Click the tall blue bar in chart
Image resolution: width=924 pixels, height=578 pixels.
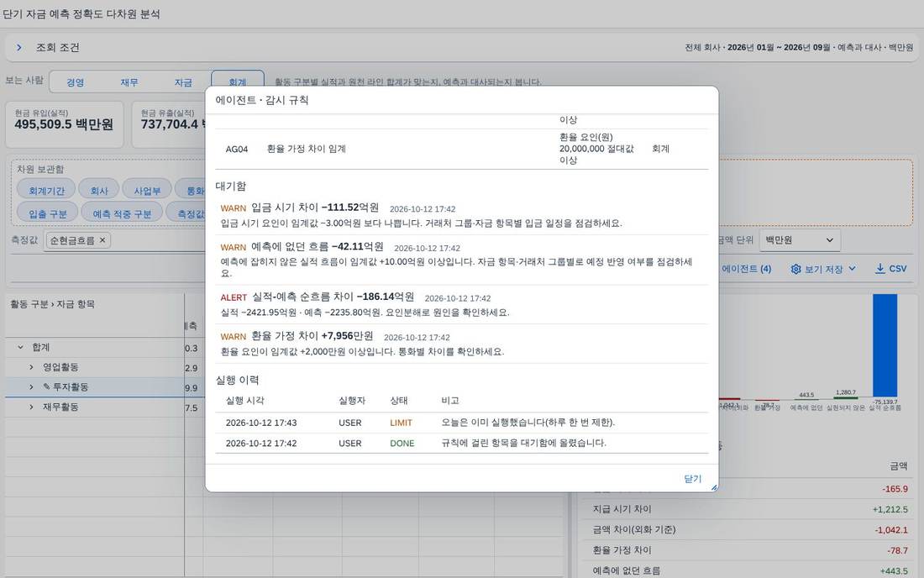point(885,345)
